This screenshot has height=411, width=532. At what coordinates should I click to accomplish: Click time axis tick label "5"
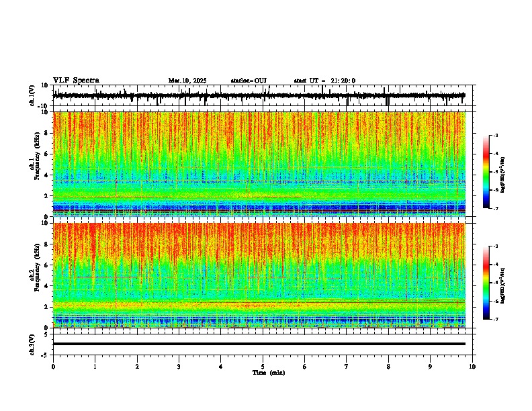point(263,367)
